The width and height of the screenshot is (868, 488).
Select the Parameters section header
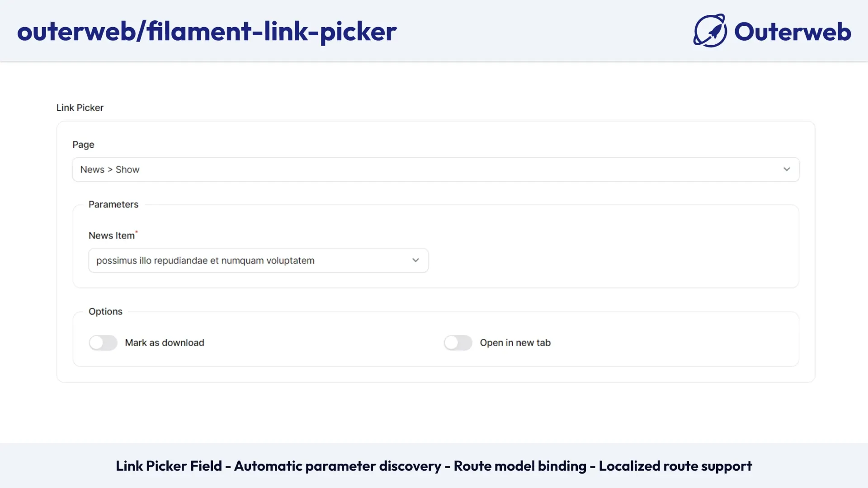[x=113, y=204]
